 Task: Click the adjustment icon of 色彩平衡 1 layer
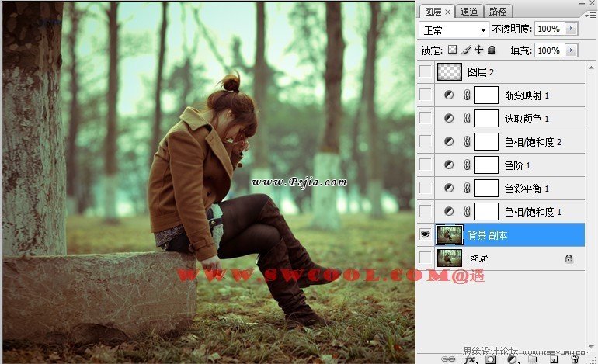449,188
